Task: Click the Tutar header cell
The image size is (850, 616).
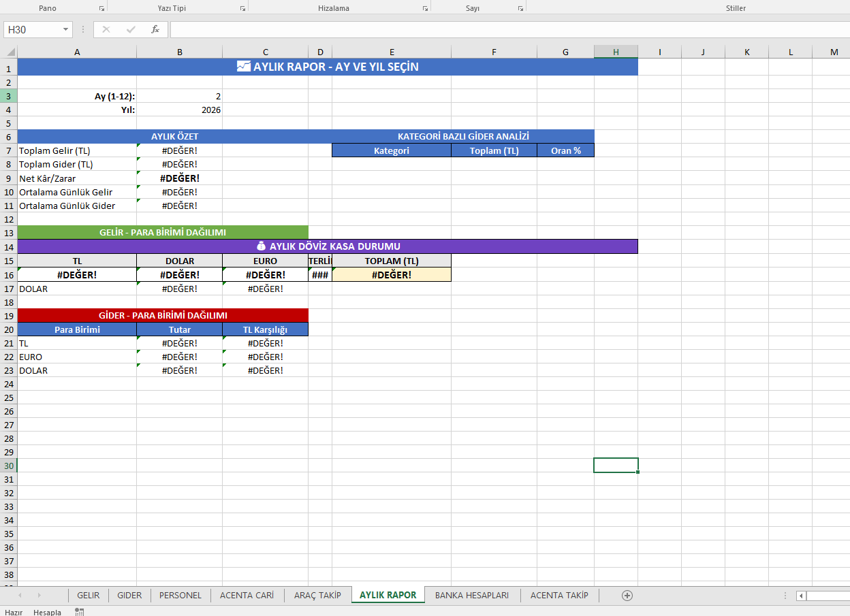Action: 179,329
